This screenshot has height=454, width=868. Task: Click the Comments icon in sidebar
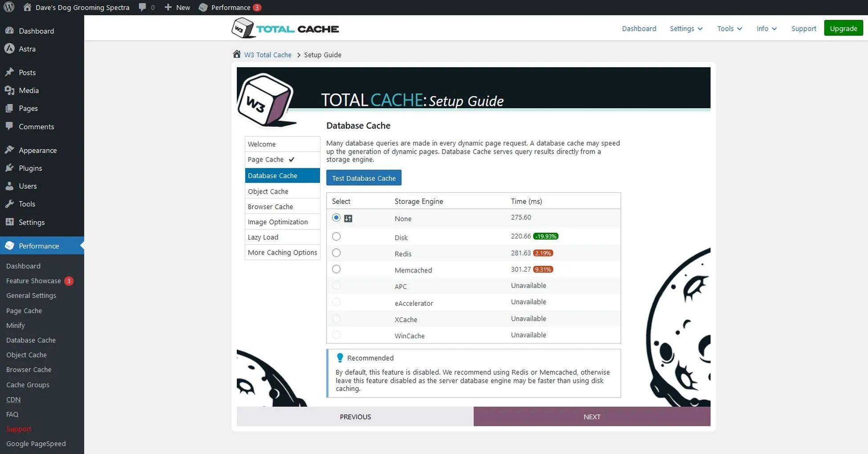click(9, 126)
